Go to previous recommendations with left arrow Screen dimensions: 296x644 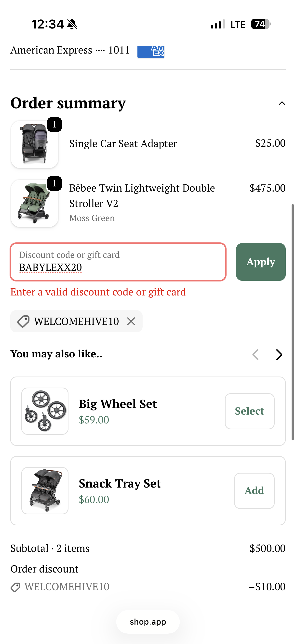[x=255, y=354]
